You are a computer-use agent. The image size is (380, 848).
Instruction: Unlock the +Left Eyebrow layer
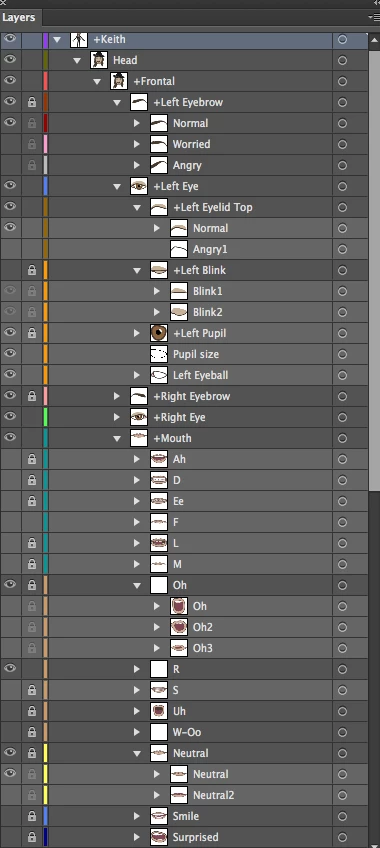pos(32,102)
